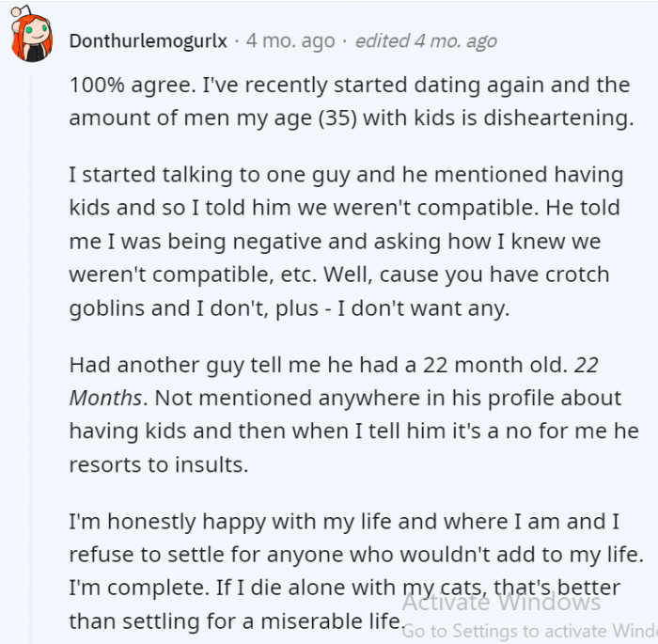
Task: Click the paragraph starting 'I'm honestly happy'
Action: 356,571
